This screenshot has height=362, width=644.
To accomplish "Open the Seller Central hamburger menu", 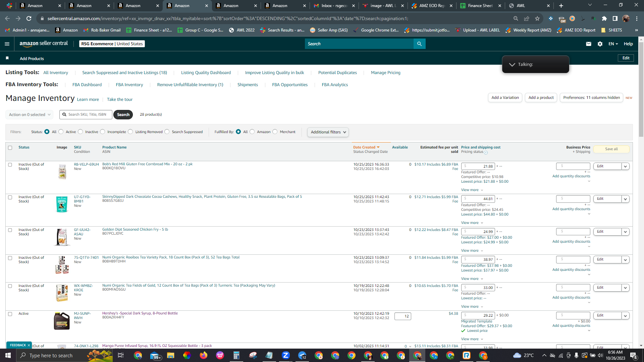I will coord(7,44).
